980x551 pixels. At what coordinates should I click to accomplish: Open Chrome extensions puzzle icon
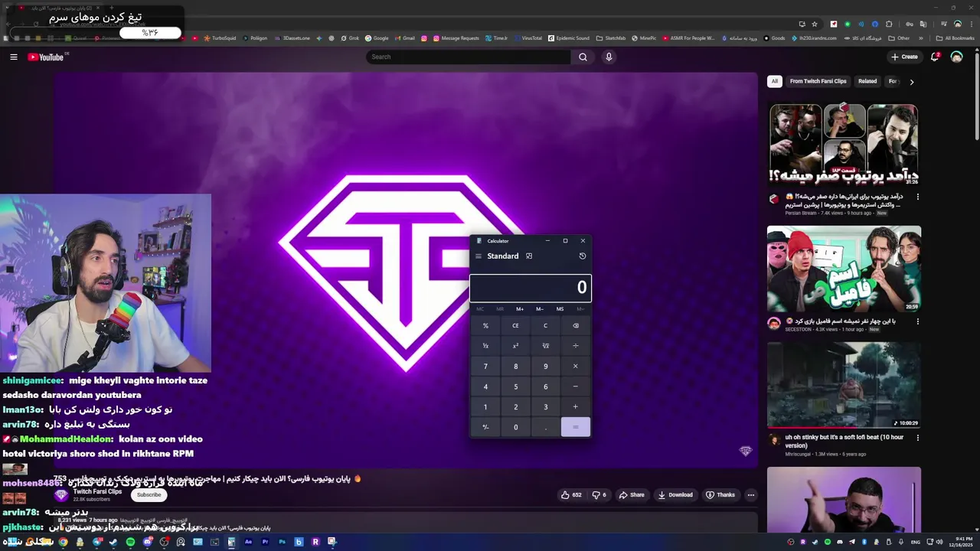coord(889,24)
